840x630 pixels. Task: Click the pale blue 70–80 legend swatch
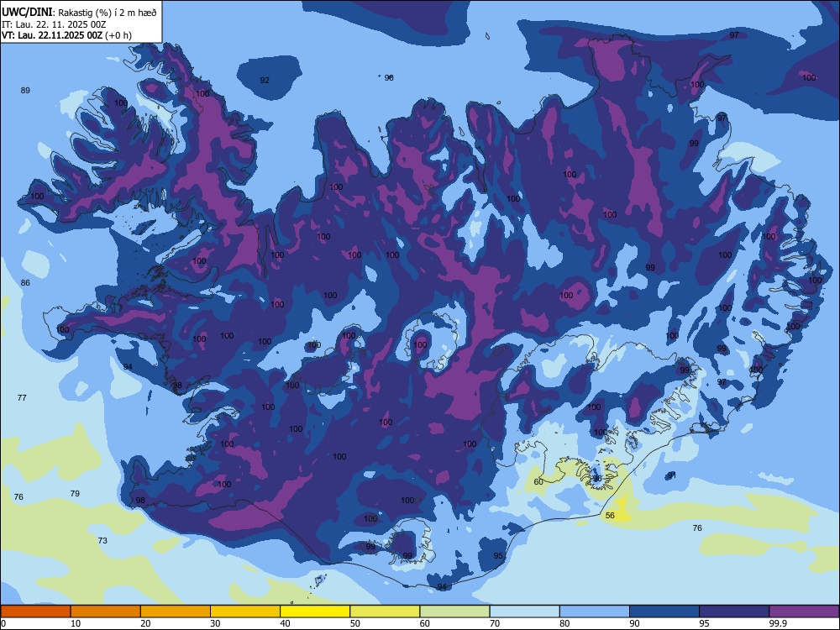525,612
